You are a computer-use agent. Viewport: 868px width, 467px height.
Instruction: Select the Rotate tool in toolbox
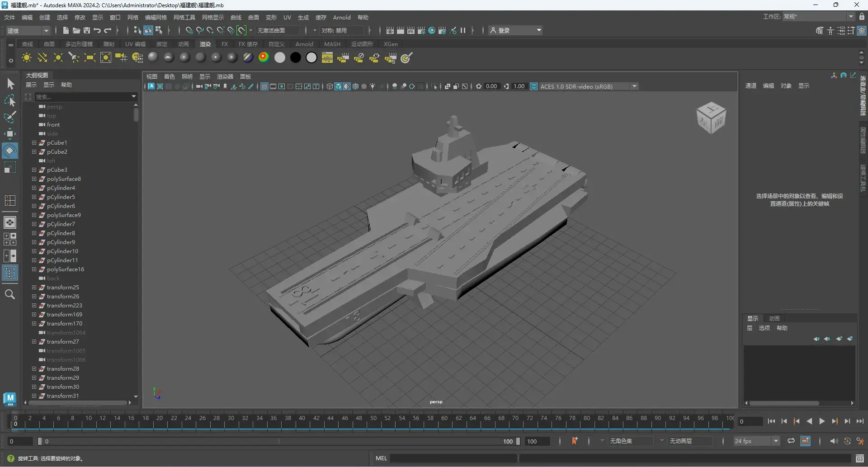click(10, 151)
